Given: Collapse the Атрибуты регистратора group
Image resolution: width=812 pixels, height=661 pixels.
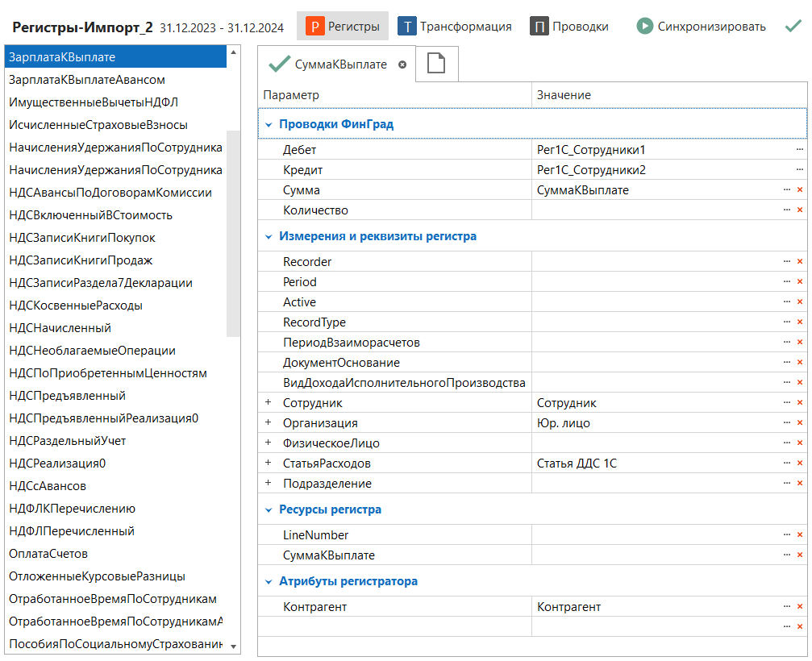Looking at the screenshot, I should coord(269,582).
